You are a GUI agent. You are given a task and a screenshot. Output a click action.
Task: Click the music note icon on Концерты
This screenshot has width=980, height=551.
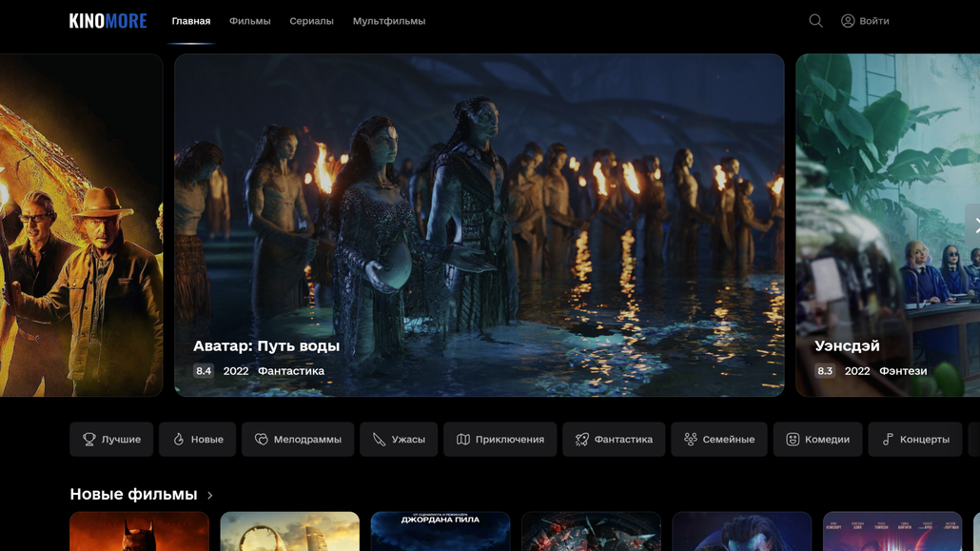point(888,440)
